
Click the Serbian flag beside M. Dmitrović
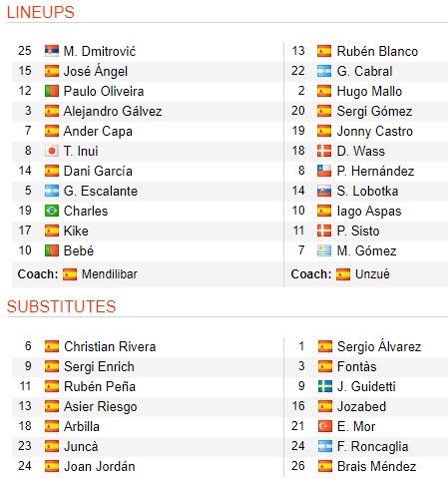pos(52,51)
